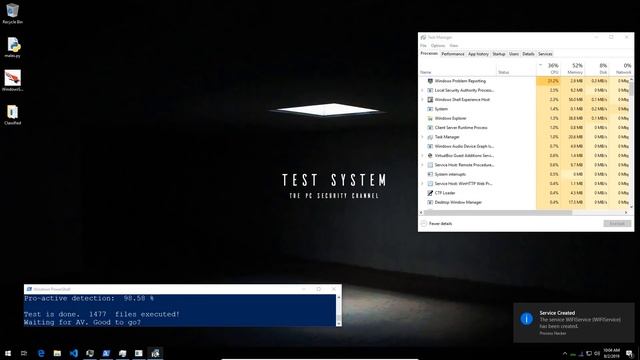The width and height of the screenshot is (640, 360).
Task: Open the clock and date in the taskbar
Action: (x=611, y=353)
